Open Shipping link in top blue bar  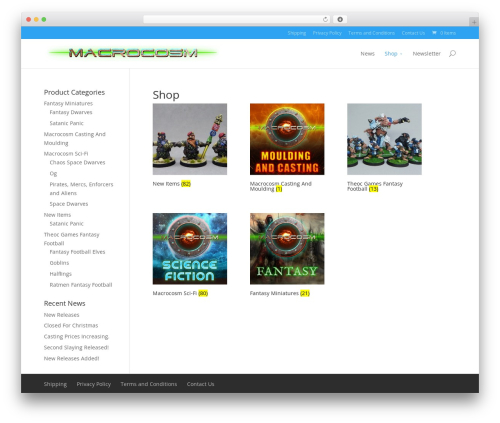[297, 33]
